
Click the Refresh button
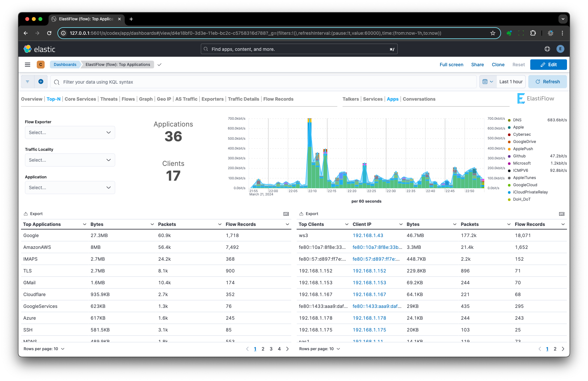click(547, 82)
